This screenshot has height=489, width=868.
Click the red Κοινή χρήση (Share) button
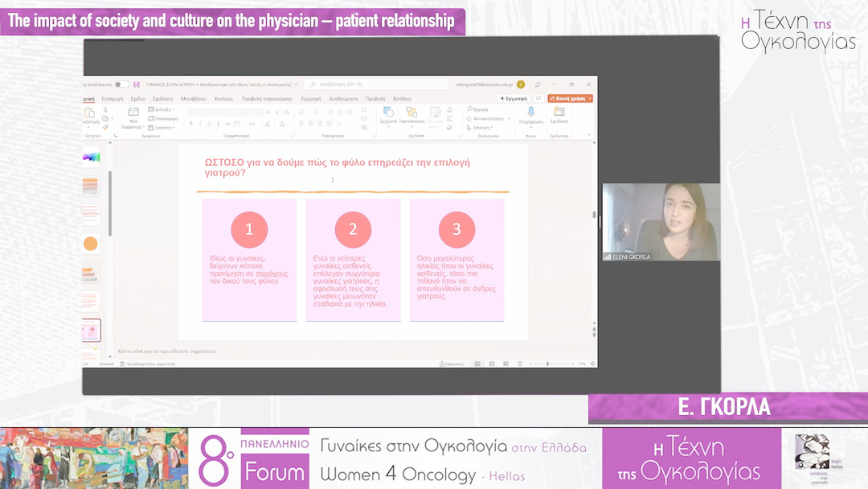click(570, 99)
